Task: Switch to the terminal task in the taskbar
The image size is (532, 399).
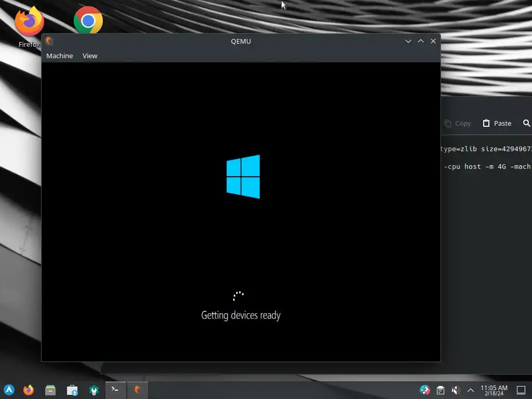Action: pos(115,390)
